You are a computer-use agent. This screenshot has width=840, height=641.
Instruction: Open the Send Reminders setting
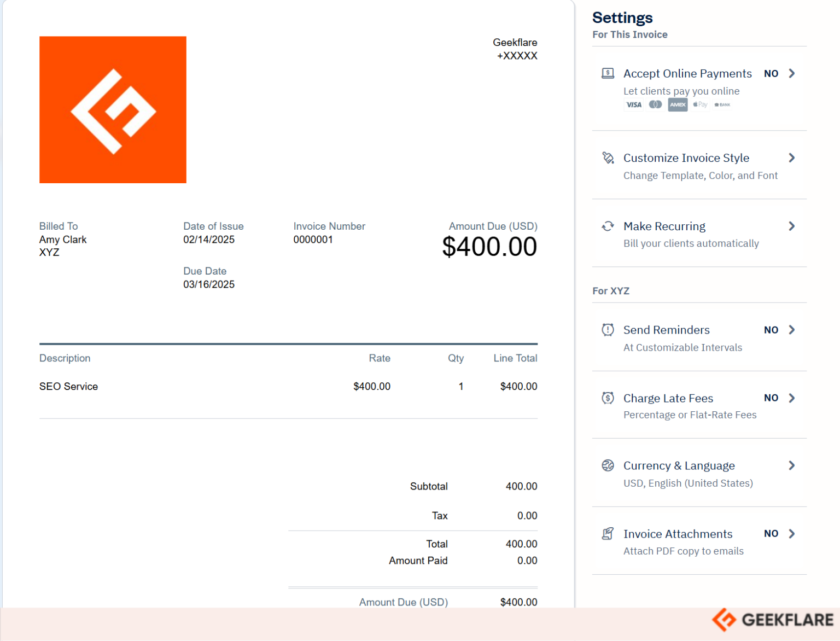(699, 337)
